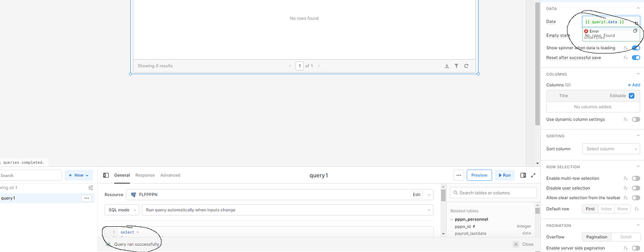The height and width of the screenshot is (252, 644).
Task: Refresh the table with the reload icon
Action: 466,66
